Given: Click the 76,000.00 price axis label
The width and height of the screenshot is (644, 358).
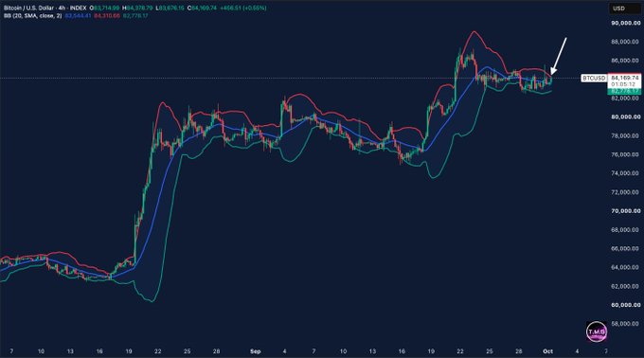Looking at the screenshot, I should (625, 154).
